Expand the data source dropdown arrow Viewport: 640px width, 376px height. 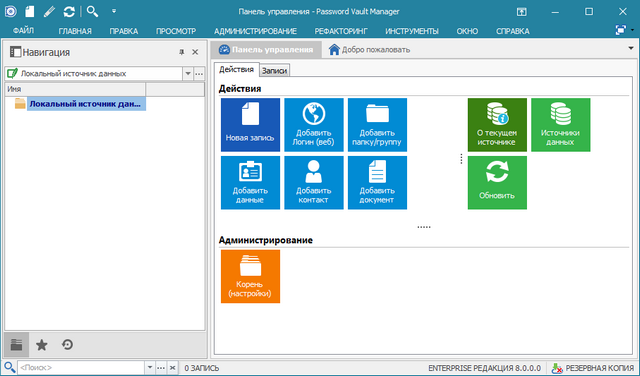click(x=188, y=74)
